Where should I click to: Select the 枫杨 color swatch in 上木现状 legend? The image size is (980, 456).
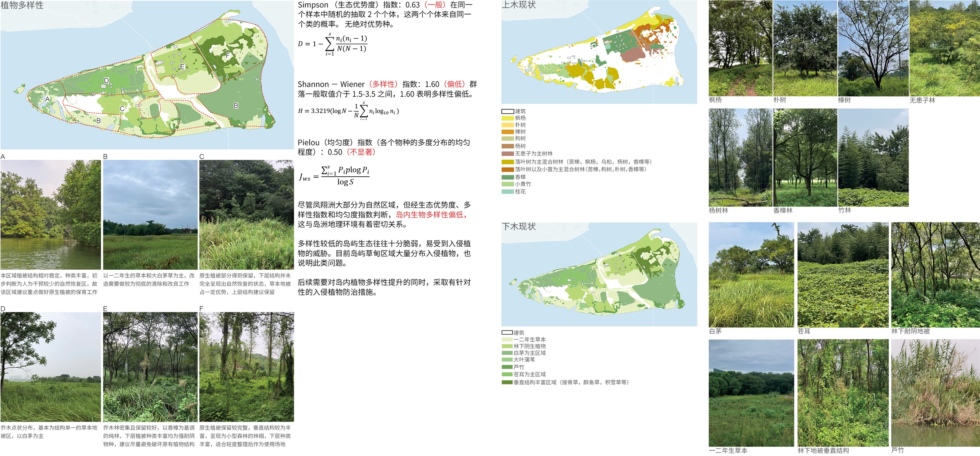507,118
